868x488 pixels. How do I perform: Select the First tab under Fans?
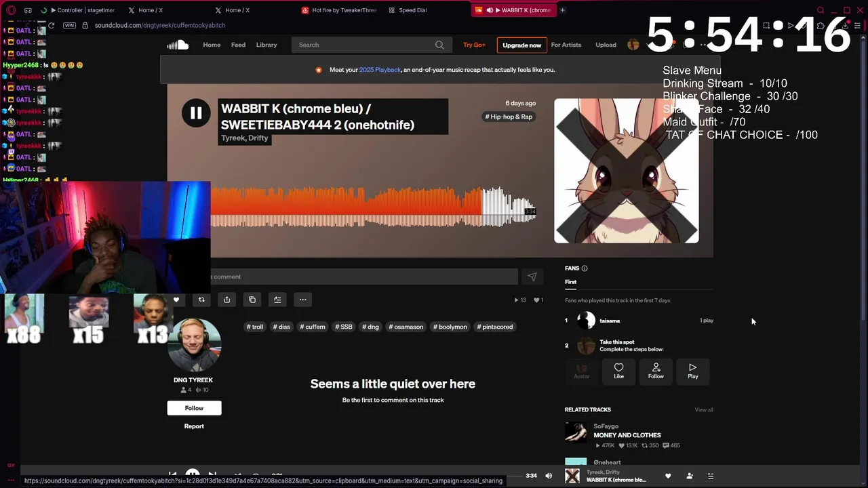tap(571, 282)
